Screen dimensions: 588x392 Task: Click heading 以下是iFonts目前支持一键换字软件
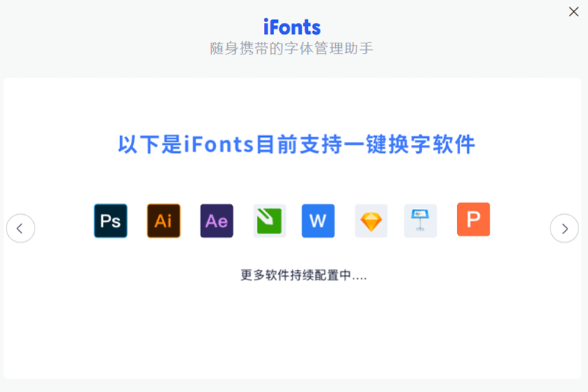[x=297, y=144]
